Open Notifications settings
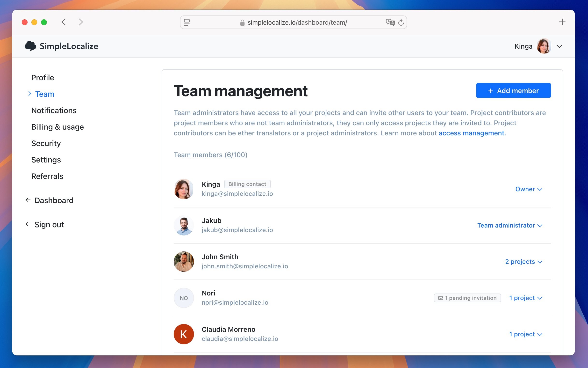The image size is (588, 368). tap(54, 110)
